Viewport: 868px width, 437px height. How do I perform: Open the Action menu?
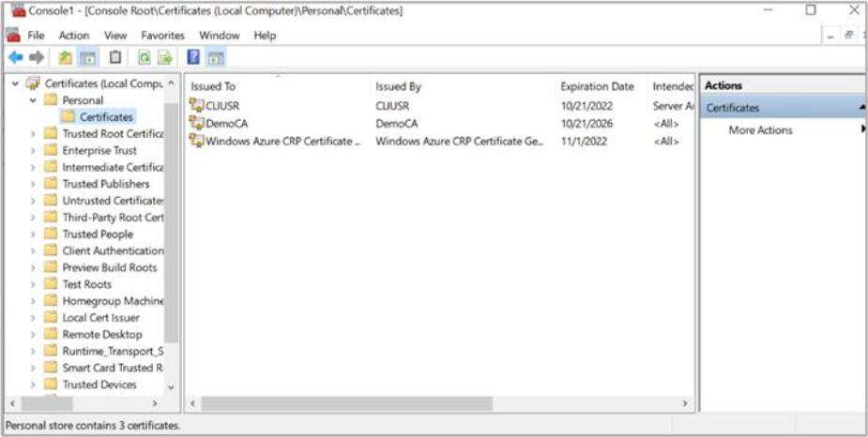pos(74,36)
